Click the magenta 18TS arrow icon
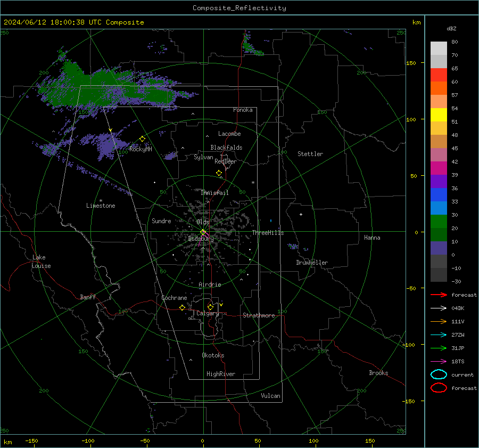This screenshot has height=448, width=479. tap(439, 362)
